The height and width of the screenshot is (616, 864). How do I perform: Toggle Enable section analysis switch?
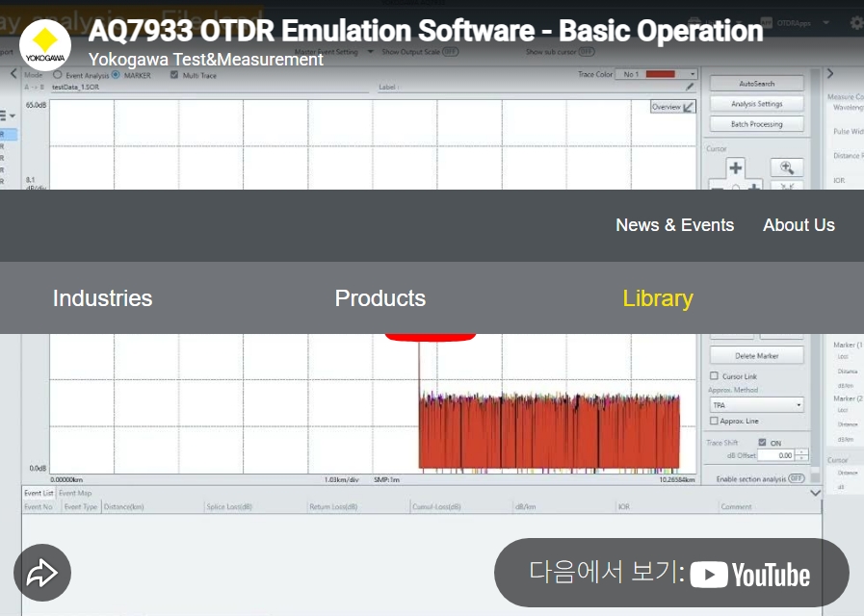pos(797,478)
